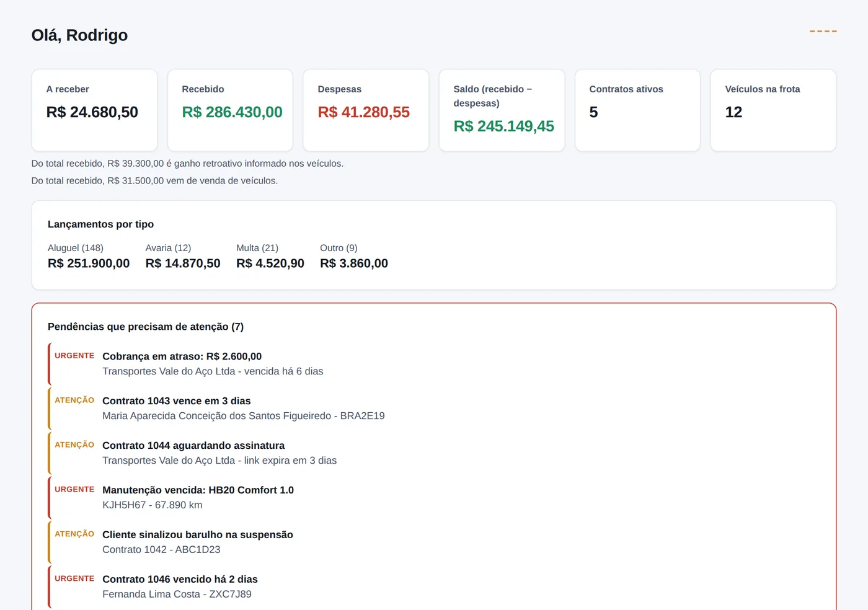Select the Multa (21) entry type

(270, 256)
